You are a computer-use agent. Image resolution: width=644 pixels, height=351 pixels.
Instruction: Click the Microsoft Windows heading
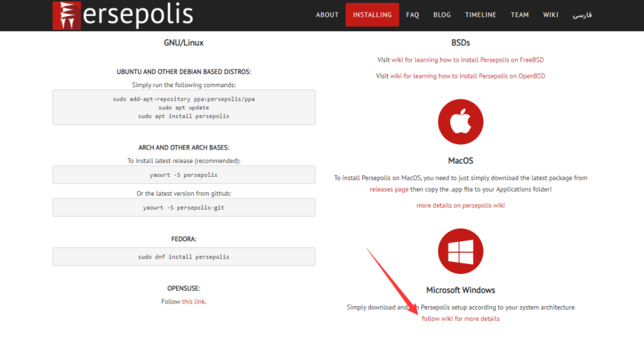[460, 290]
